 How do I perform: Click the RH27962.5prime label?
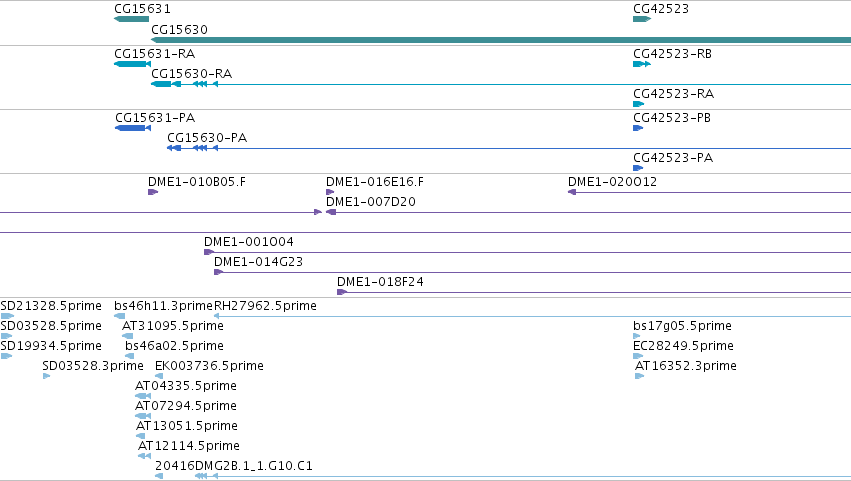tap(265, 306)
